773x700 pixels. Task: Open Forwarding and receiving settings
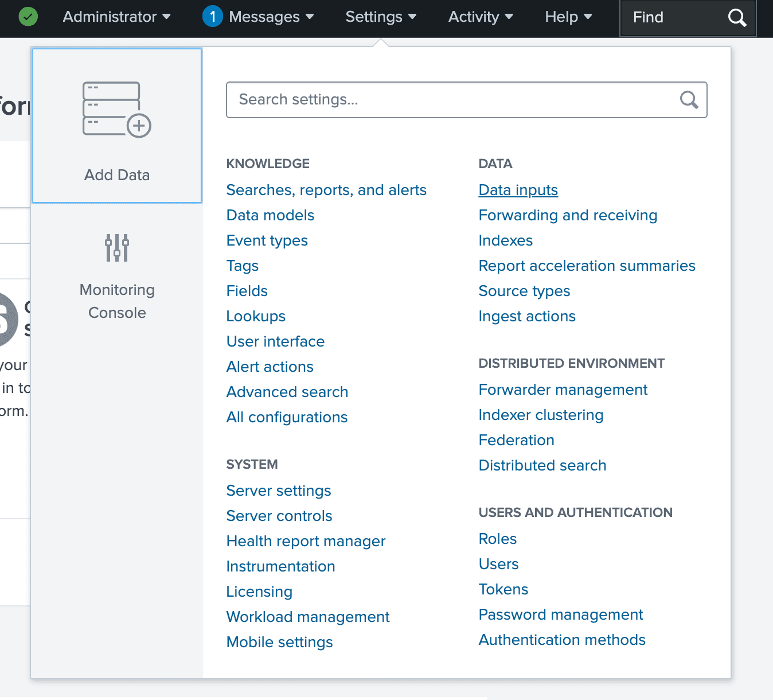[x=568, y=215]
